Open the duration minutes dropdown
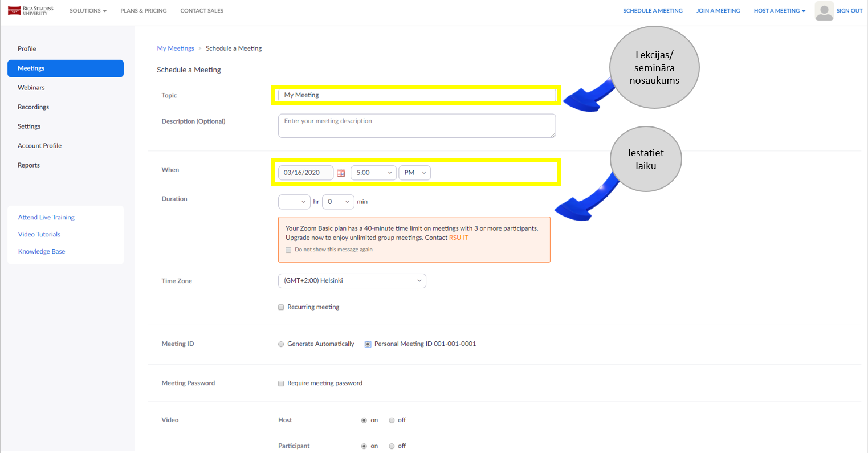 click(338, 202)
